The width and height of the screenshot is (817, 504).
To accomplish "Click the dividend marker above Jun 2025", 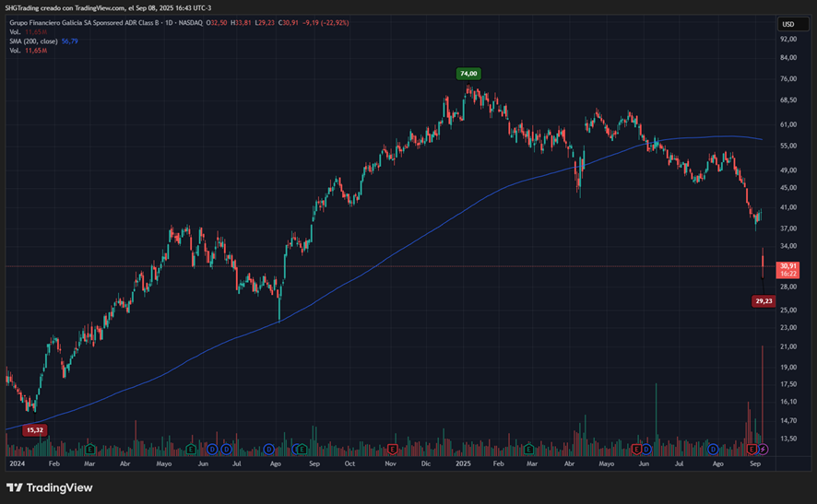I will 646,449.
